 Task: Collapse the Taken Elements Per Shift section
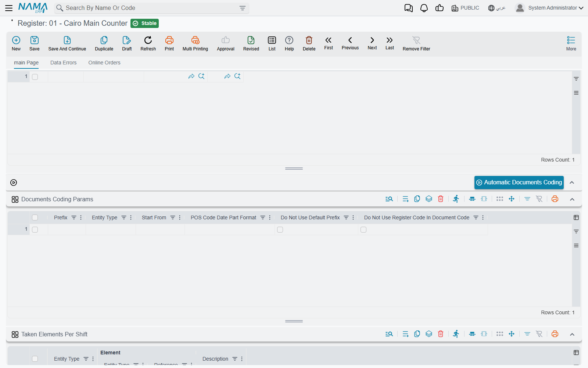(572, 334)
